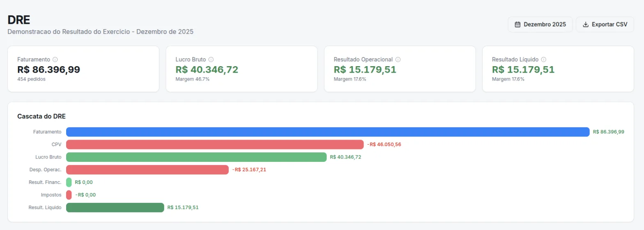The width and height of the screenshot is (644, 230).
Task: Click the '-R$ 0,00' label beside Impostos
Action: 85,195
